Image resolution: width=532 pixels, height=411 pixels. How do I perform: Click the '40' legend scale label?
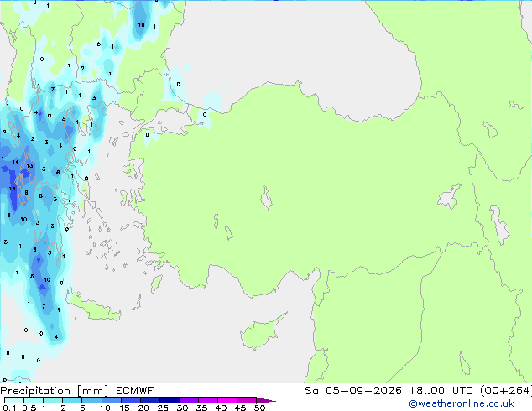pos(221,408)
